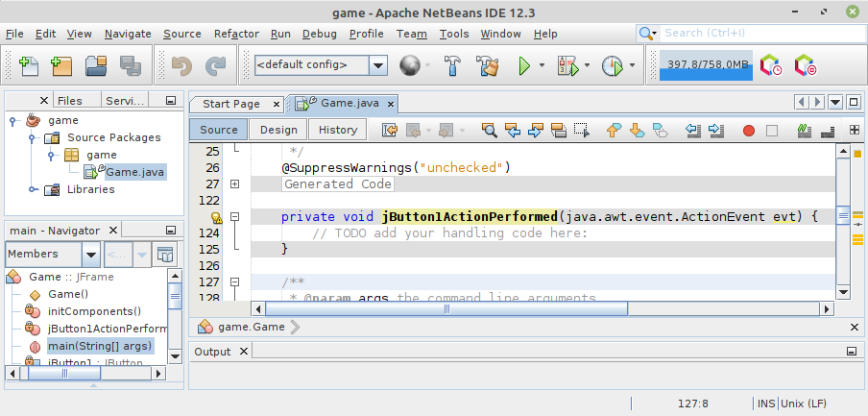Switch to History view

pos(338,130)
